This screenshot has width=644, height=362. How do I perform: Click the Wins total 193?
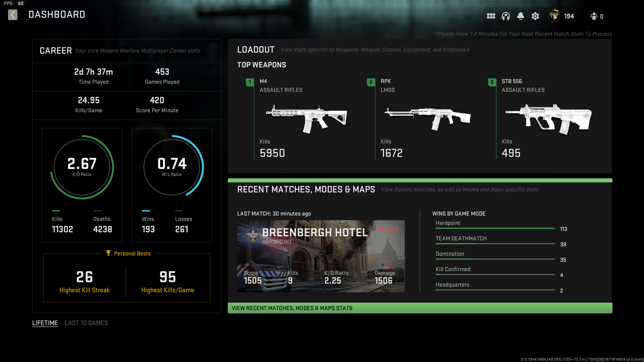pos(148,230)
